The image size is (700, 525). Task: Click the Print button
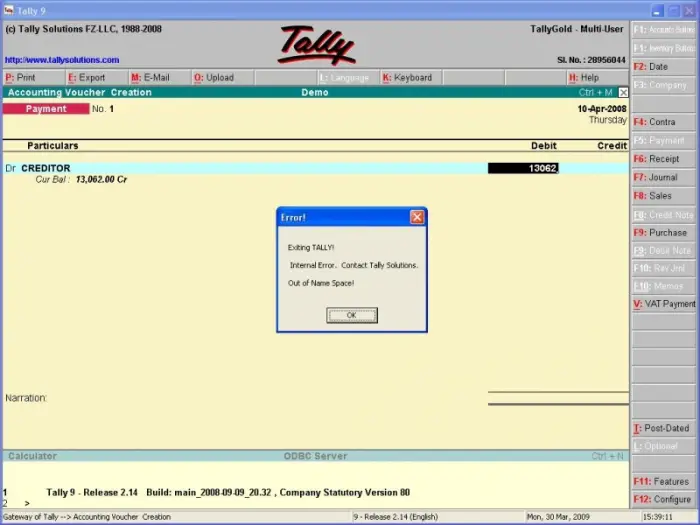34,78
